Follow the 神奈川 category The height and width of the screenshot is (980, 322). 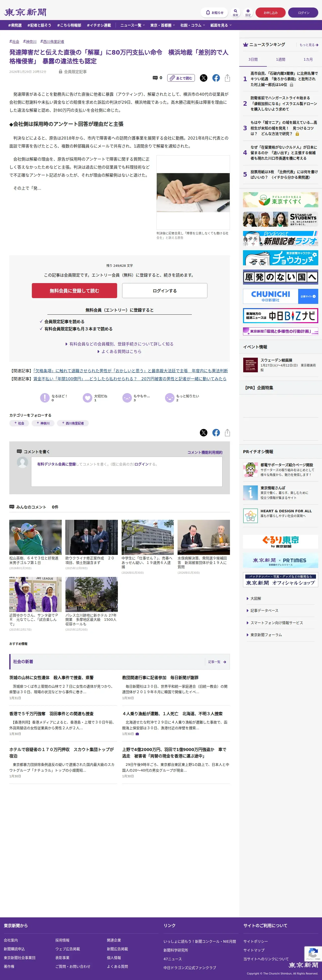[43, 423]
